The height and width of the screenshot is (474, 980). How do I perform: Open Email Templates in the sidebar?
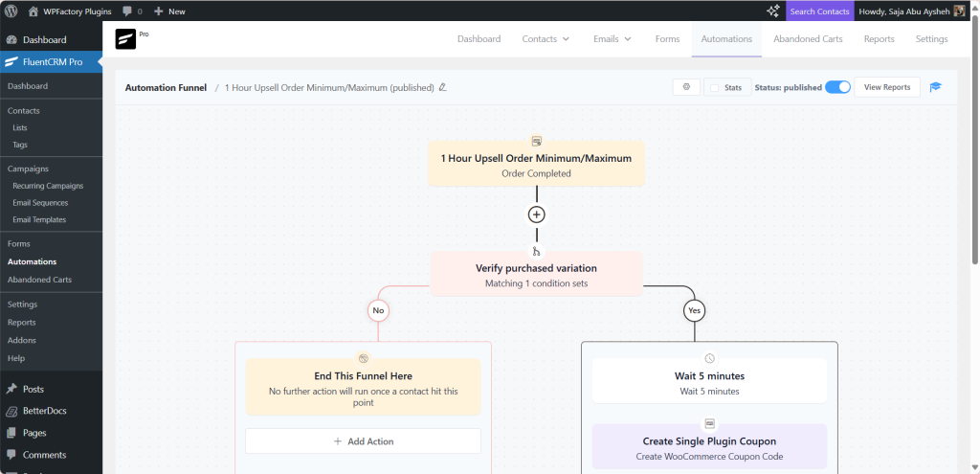tap(39, 219)
